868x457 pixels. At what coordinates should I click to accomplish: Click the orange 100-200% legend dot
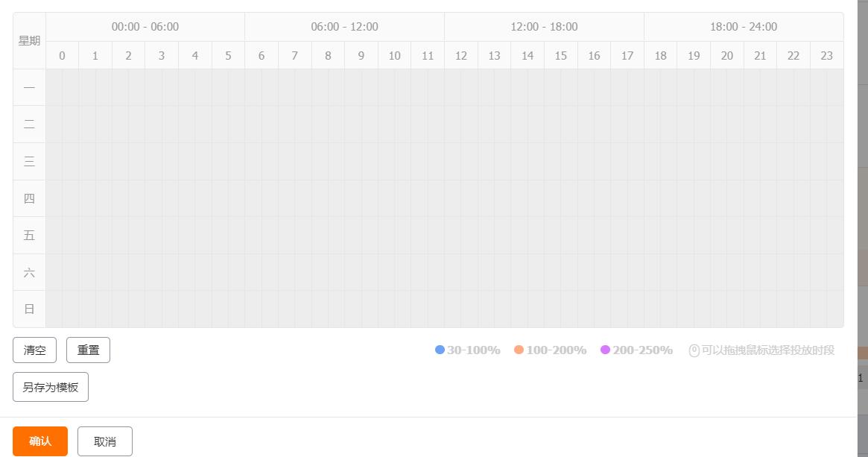519,350
